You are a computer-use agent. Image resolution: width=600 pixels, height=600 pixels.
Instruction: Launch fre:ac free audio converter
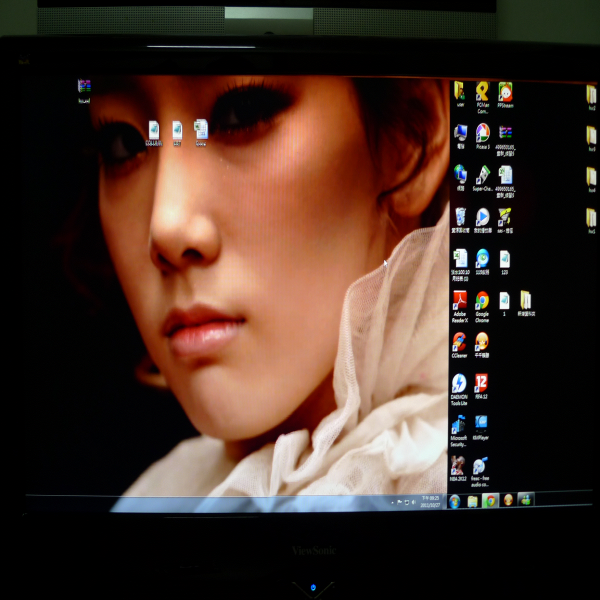tap(480, 471)
